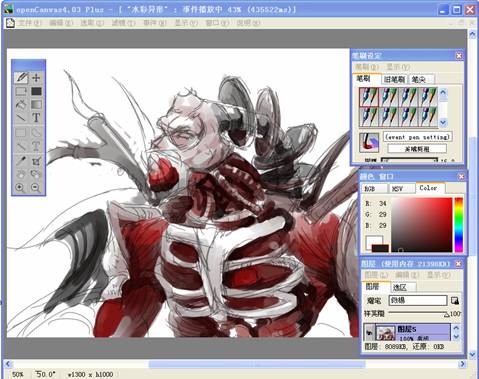Screen dimensions: 479x379
Task: Click horizontal scrollbar right arrow
Action: (x=462, y=364)
